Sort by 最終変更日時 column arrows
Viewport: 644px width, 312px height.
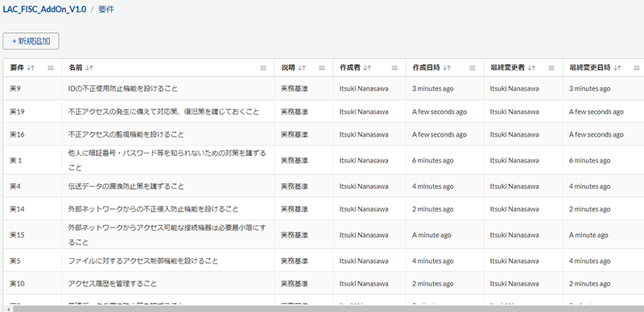617,68
